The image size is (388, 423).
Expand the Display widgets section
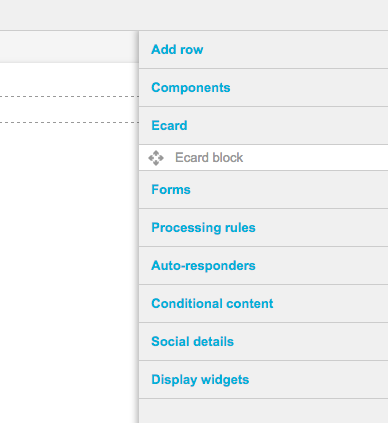pyautogui.click(x=200, y=380)
